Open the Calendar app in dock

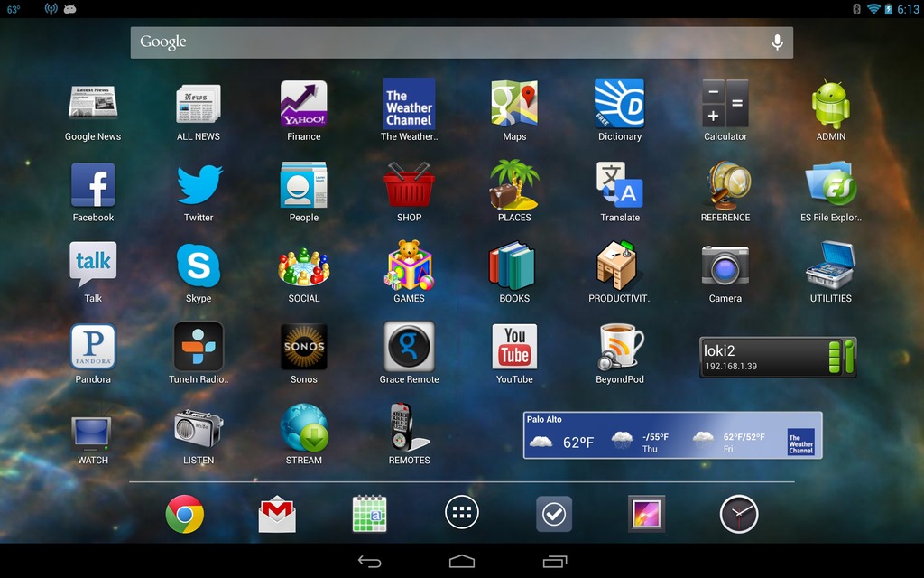coord(369,514)
